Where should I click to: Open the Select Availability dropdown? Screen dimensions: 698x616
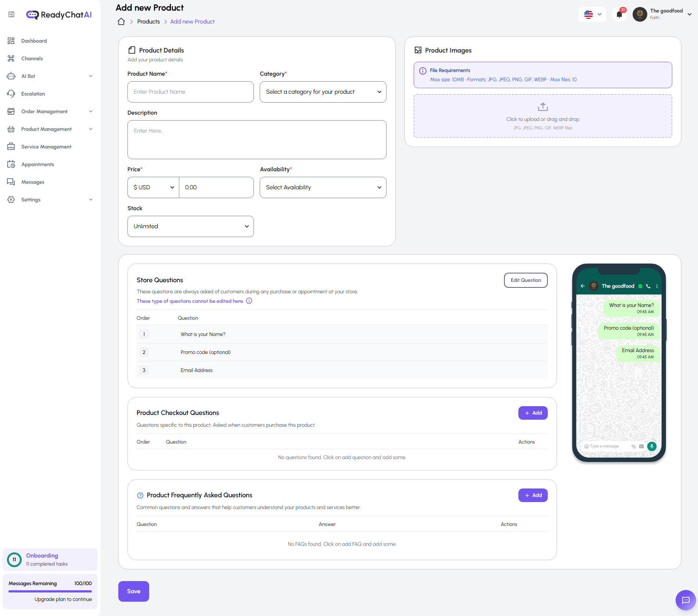(323, 187)
